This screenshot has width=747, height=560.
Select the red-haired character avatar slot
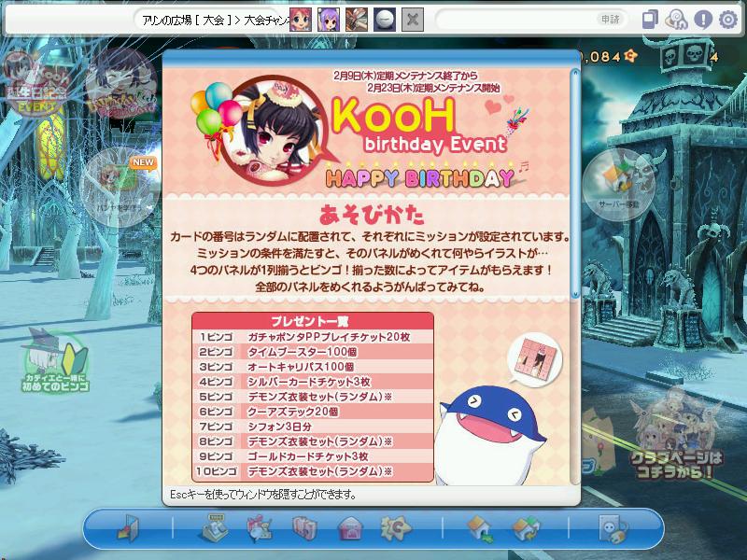pyautogui.click(x=301, y=20)
